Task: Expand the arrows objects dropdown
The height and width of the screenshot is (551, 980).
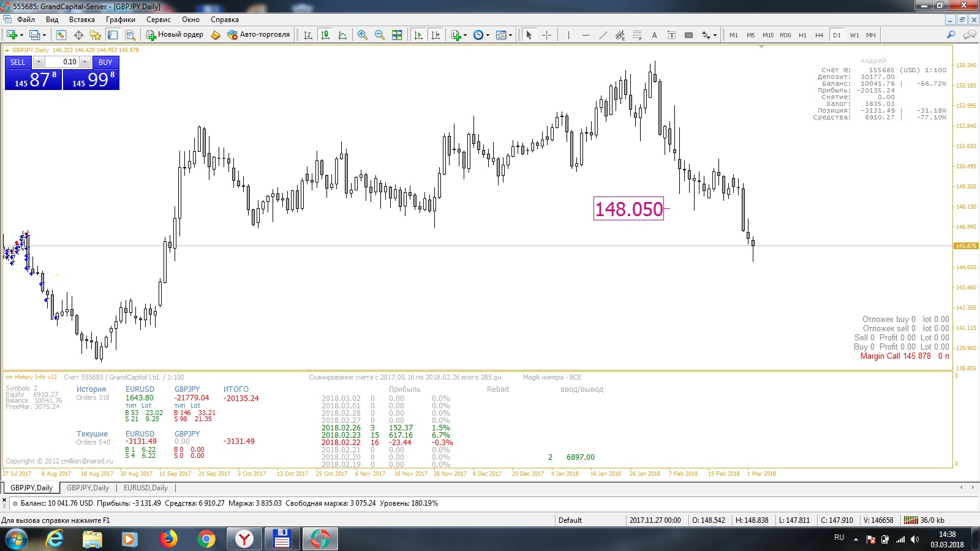Action: (x=715, y=35)
